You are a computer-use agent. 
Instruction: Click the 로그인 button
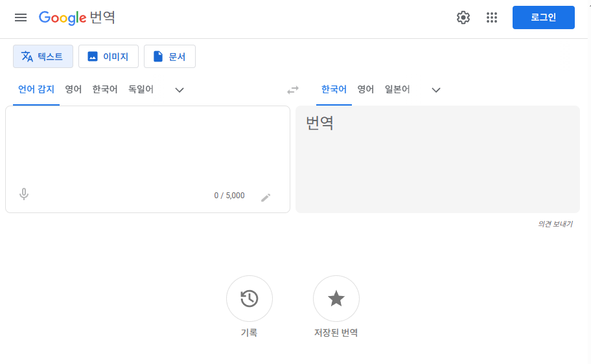[x=544, y=17]
